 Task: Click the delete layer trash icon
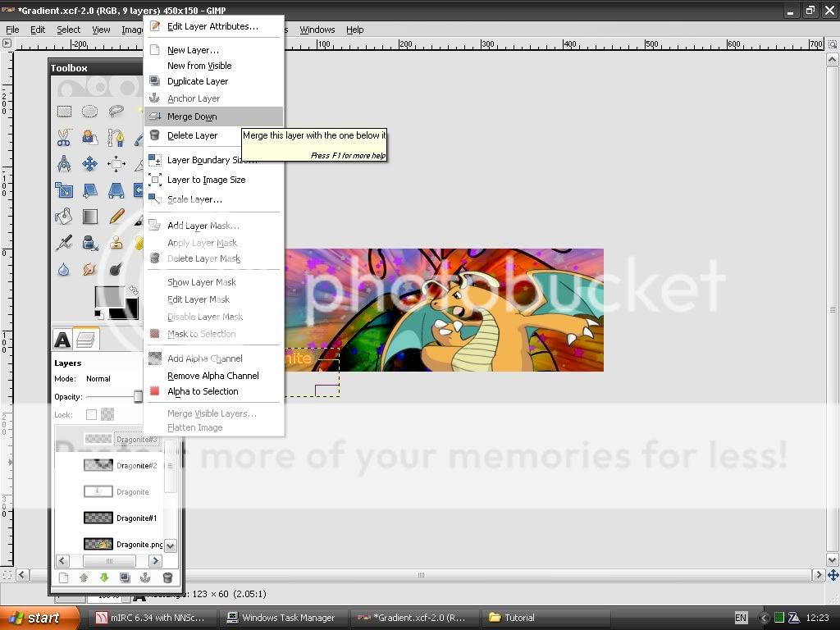click(x=167, y=577)
